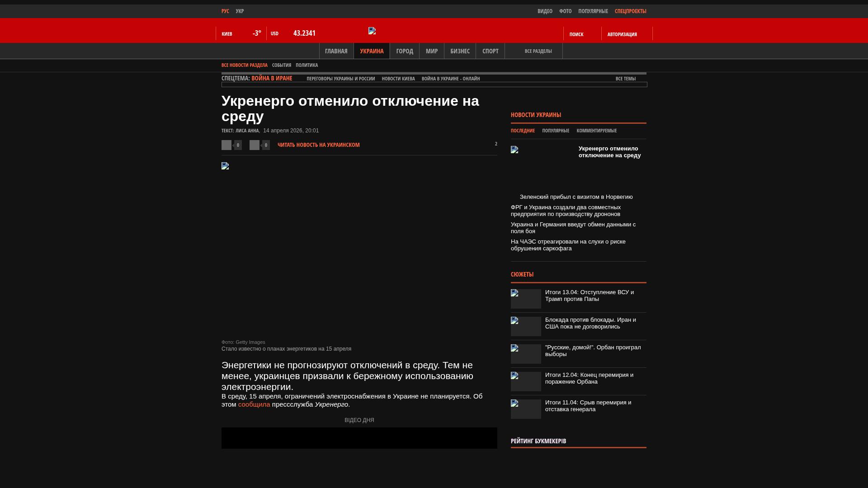Image resolution: width=868 pixels, height=488 pixels.
Task: Open 'Все темы' topics list
Action: coord(626,79)
